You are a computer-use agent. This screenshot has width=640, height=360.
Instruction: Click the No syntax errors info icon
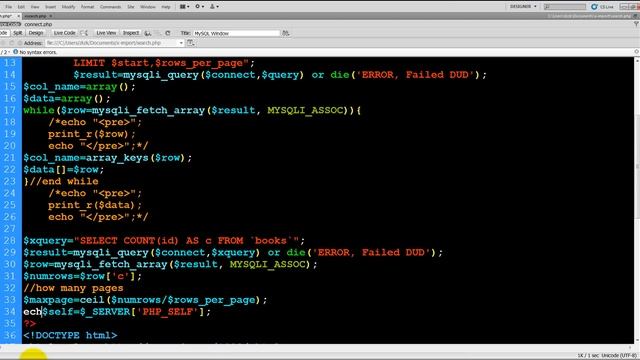[16, 52]
